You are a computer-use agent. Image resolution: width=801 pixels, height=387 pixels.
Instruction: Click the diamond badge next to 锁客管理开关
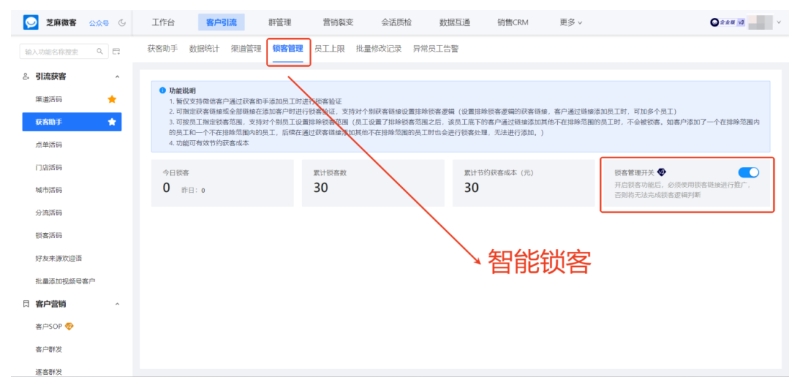(662, 172)
